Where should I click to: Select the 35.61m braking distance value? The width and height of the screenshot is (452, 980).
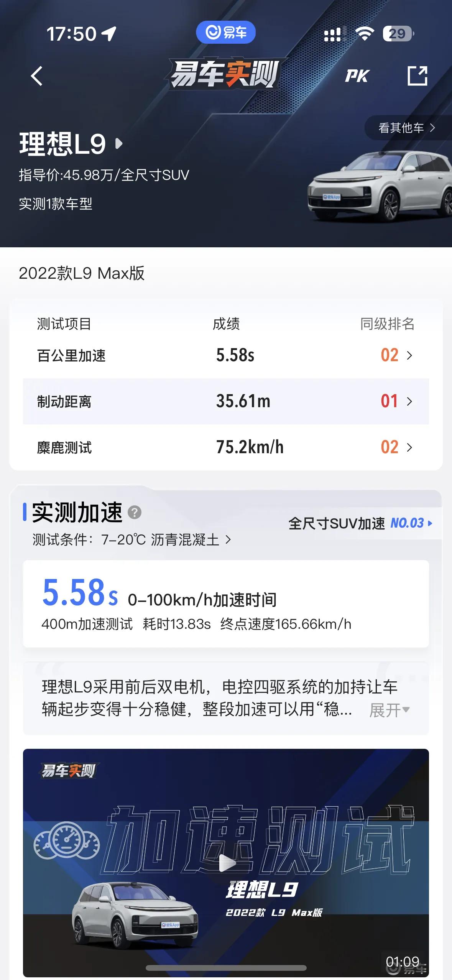coord(243,401)
